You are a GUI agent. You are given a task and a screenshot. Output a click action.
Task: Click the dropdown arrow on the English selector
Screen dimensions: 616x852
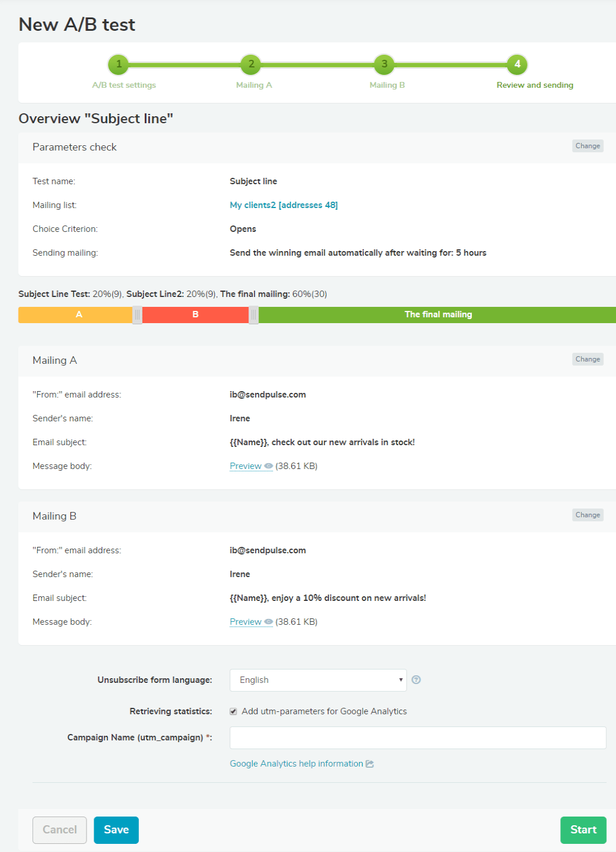coord(400,679)
